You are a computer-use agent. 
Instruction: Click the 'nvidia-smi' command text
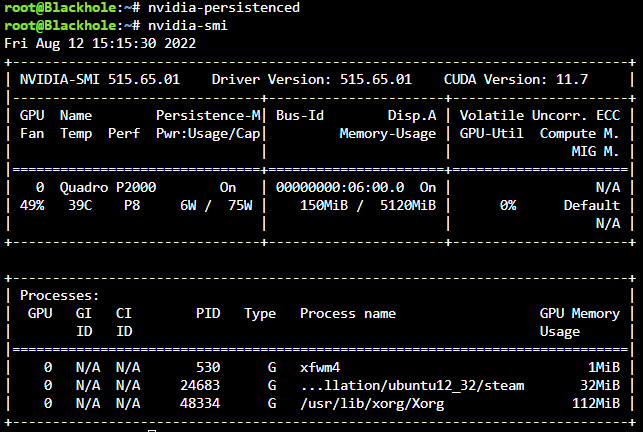188,25
